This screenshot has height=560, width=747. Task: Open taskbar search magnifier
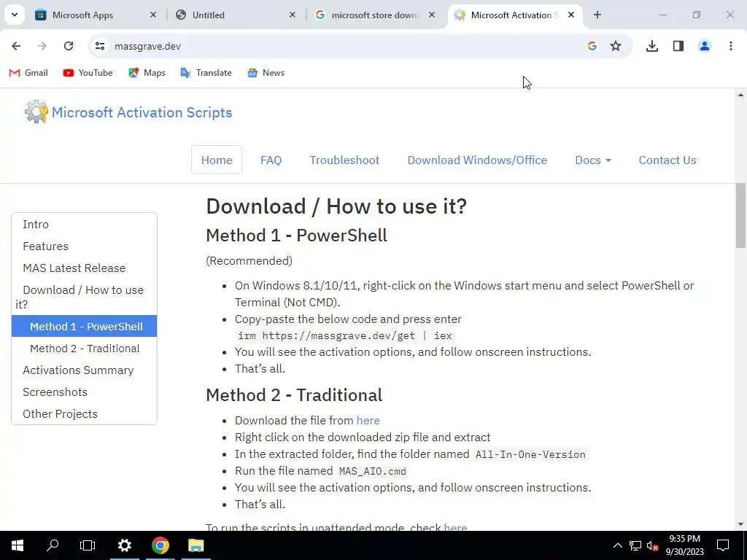[53, 545]
